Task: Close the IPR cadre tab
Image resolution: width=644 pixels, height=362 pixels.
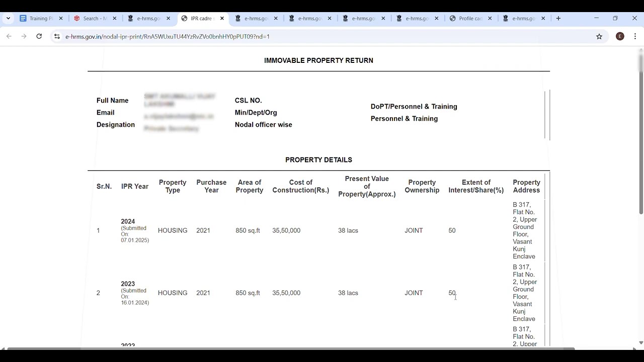Action: (222, 19)
